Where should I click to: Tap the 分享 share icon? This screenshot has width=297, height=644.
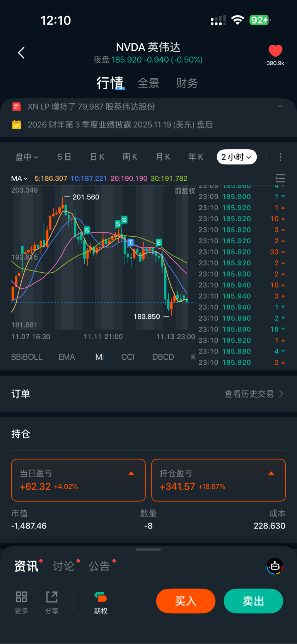click(52, 597)
